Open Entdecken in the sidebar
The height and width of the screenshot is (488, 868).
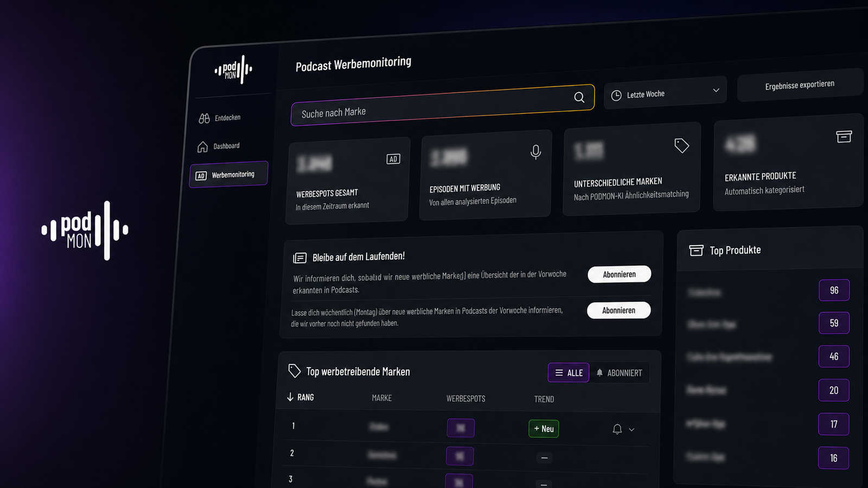[220, 118]
